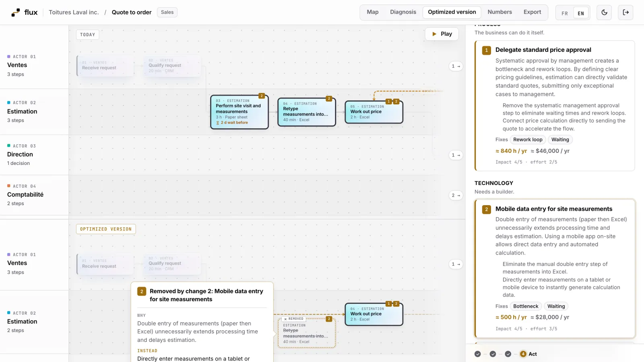Select the Work out price card in Today lane
Viewport: 644px width, 362px height.
[x=374, y=112]
